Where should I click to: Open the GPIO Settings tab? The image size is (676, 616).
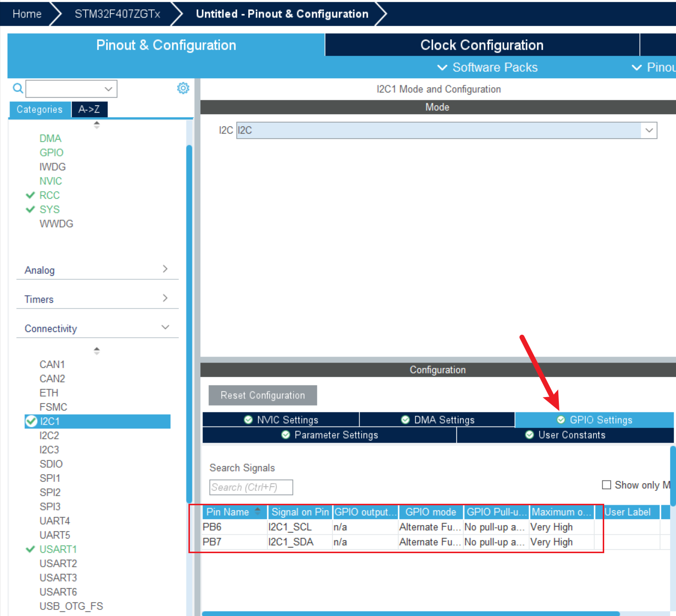(x=594, y=419)
